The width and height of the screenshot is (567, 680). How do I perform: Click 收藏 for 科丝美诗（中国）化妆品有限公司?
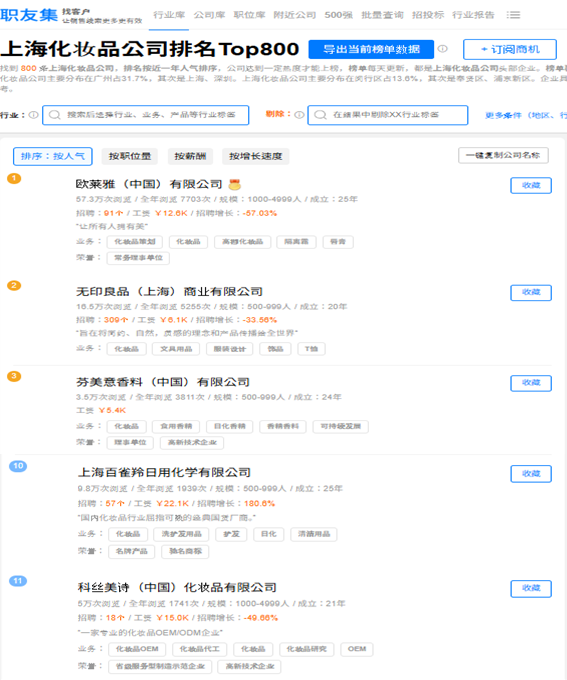click(x=531, y=588)
